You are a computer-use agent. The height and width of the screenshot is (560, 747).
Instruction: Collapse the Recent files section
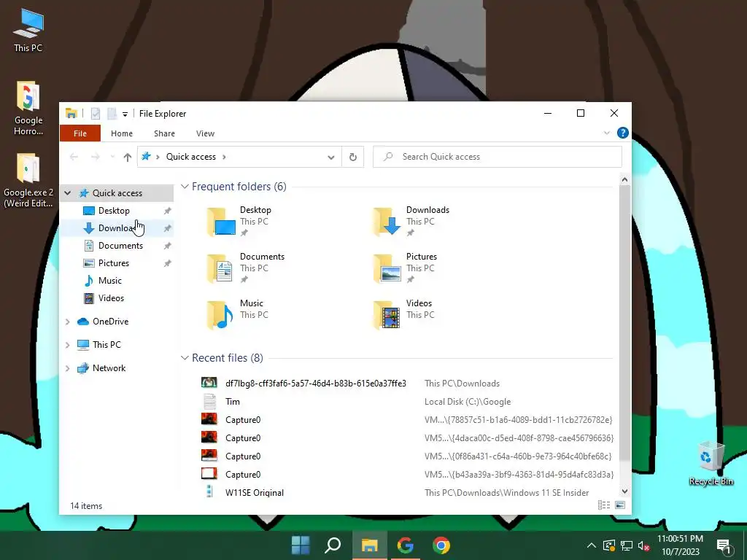[x=185, y=358]
